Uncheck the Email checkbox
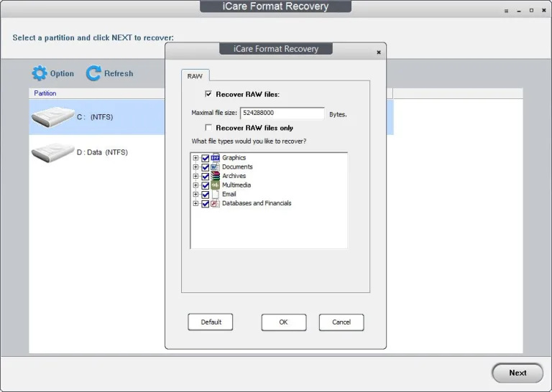552x392 pixels. pyautogui.click(x=206, y=195)
